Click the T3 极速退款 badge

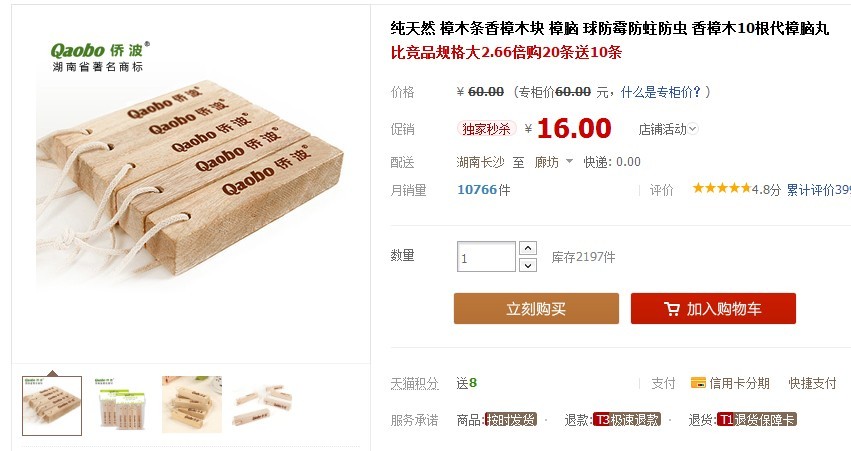[627, 420]
